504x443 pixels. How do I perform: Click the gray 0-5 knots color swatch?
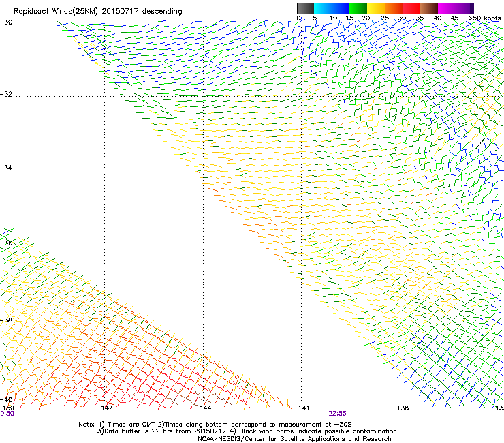point(305,8)
